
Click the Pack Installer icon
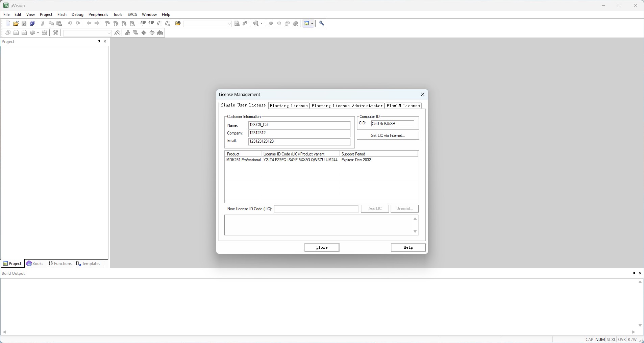tap(160, 33)
